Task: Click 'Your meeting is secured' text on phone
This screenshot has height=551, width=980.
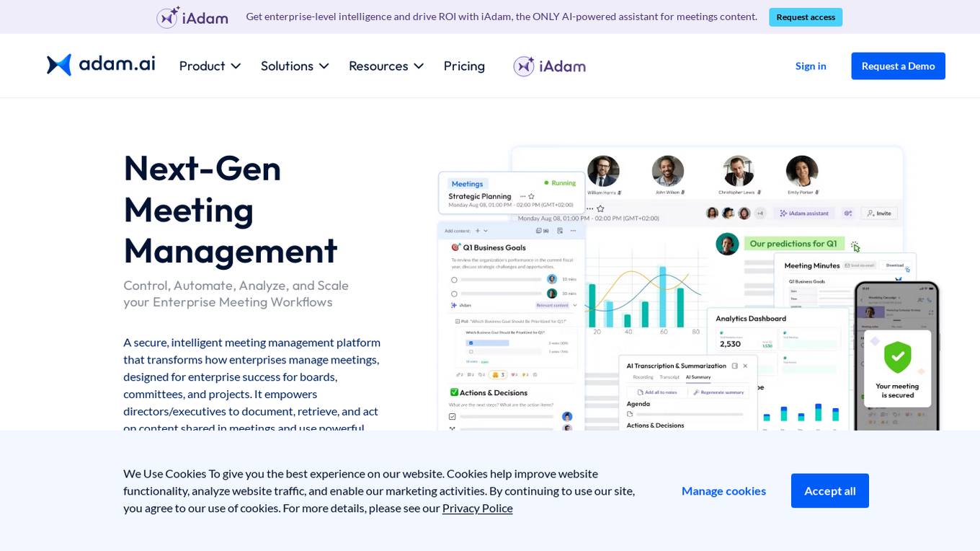Action: click(x=897, y=391)
